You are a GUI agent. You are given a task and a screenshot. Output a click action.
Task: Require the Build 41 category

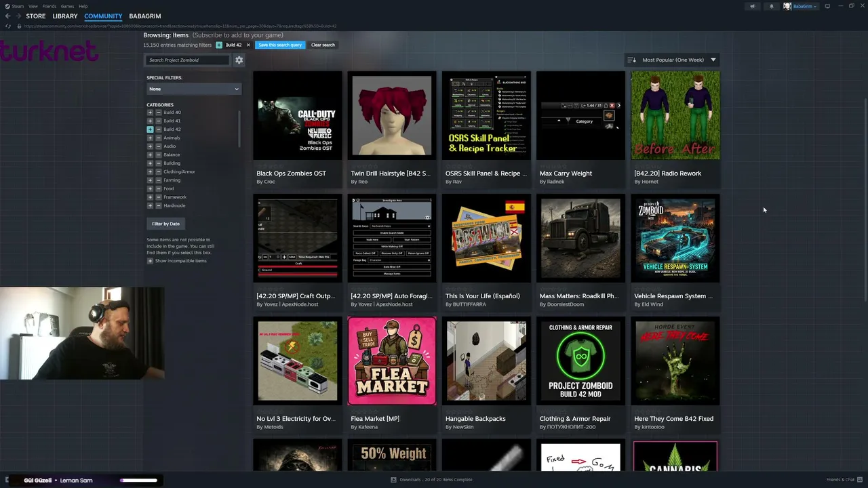click(x=150, y=121)
